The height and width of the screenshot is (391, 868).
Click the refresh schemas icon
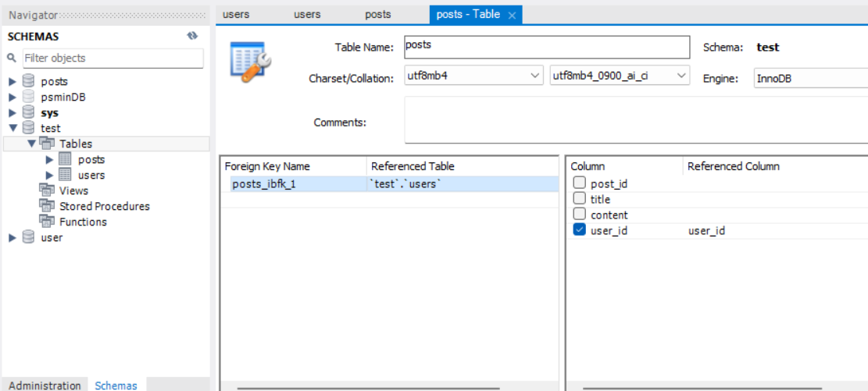[x=192, y=36]
